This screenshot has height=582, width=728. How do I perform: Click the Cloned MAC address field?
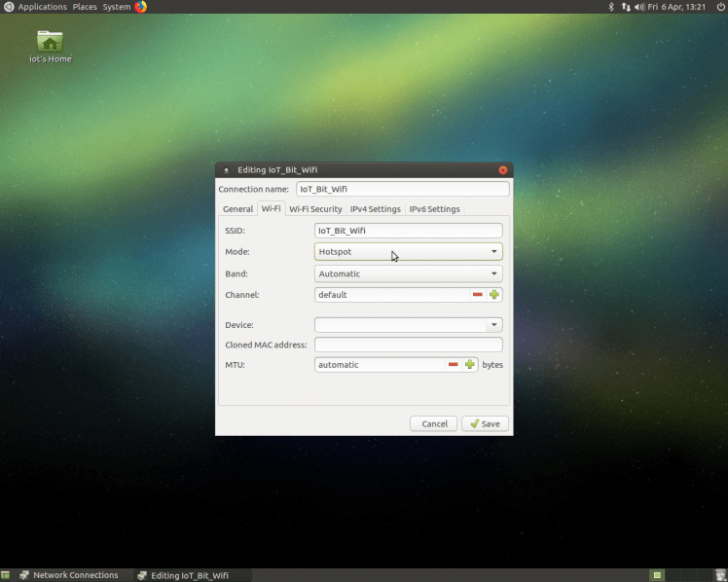click(x=409, y=345)
